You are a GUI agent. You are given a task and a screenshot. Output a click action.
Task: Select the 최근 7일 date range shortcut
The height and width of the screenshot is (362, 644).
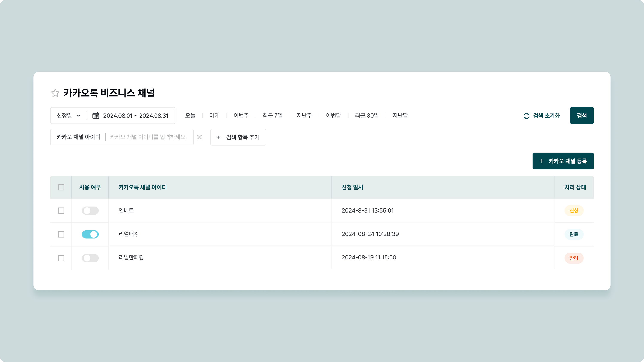click(x=272, y=115)
